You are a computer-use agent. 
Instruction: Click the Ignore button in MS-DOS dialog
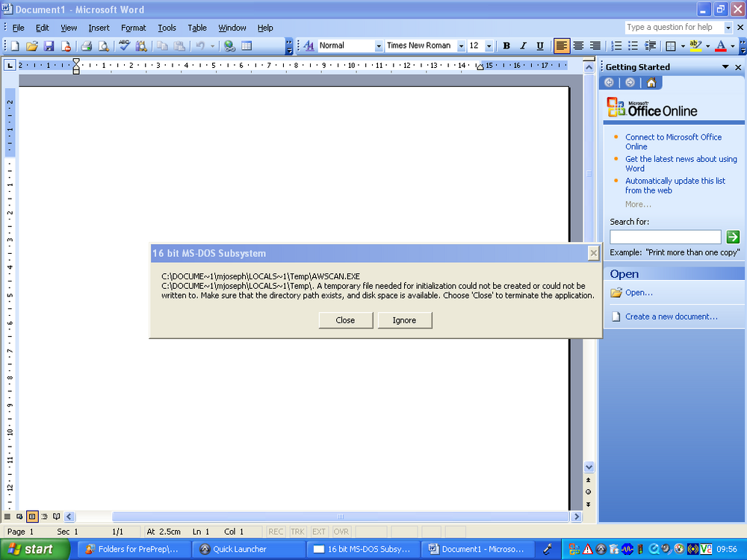pos(404,320)
